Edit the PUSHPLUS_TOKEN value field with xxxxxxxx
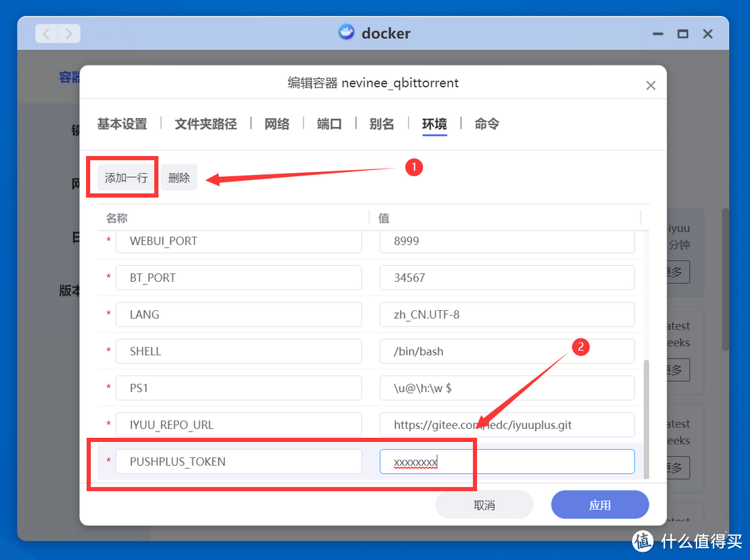Image resolution: width=750 pixels, height=560 pixels. [507, 461]
